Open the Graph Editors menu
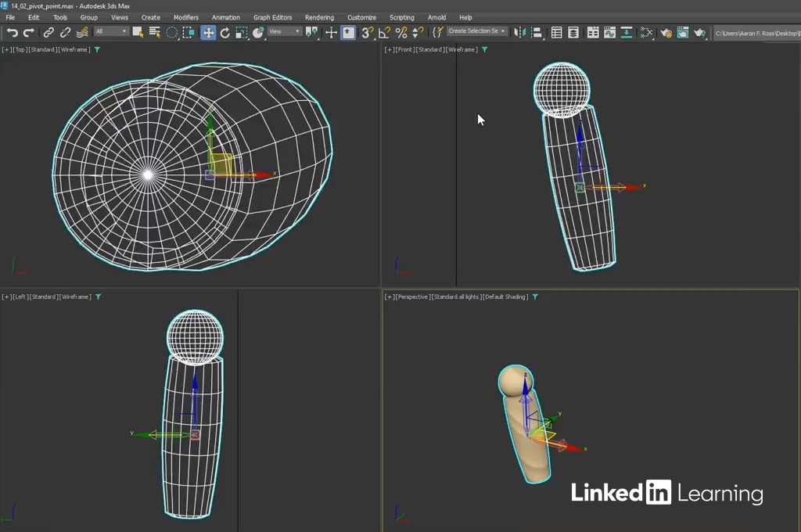This screenshot has width=801, height=532. tap(272, 17)
